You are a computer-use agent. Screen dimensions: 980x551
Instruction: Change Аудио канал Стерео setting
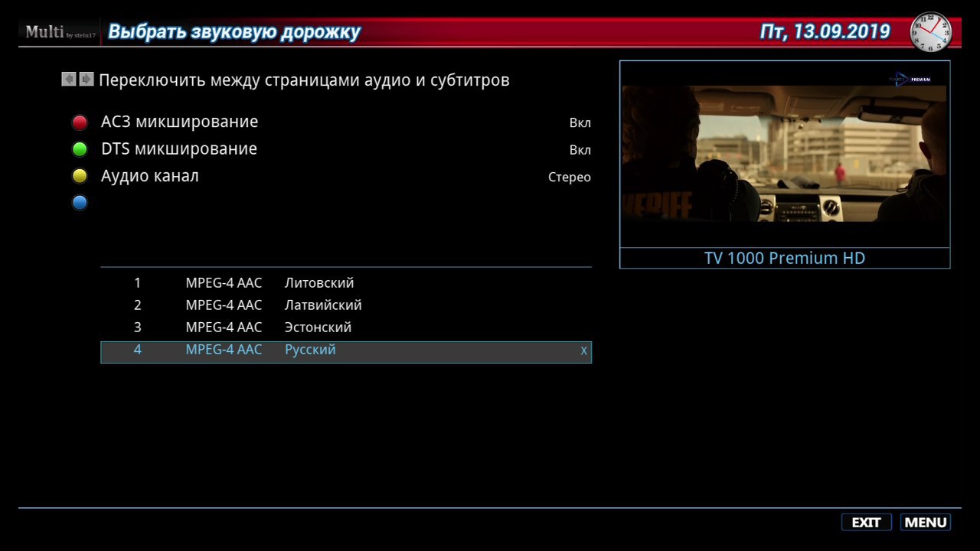pos(569,177)
